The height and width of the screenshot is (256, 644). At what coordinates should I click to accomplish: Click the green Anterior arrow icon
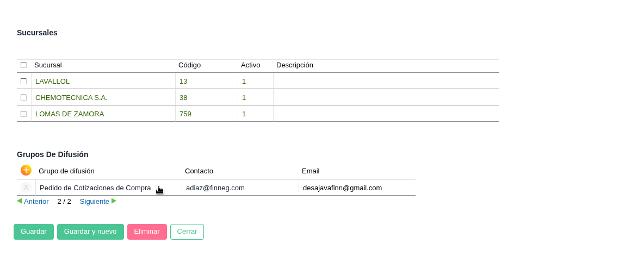click(20, 201)
